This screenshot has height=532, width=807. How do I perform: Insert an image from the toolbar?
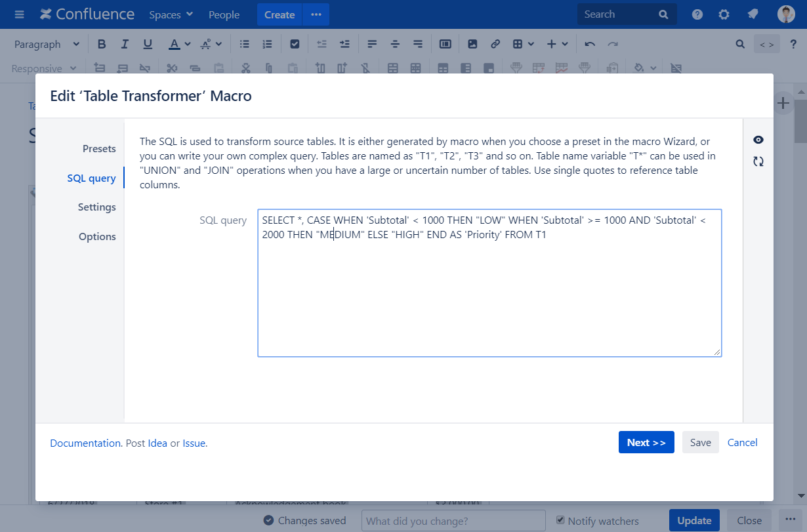coord(472,43)
